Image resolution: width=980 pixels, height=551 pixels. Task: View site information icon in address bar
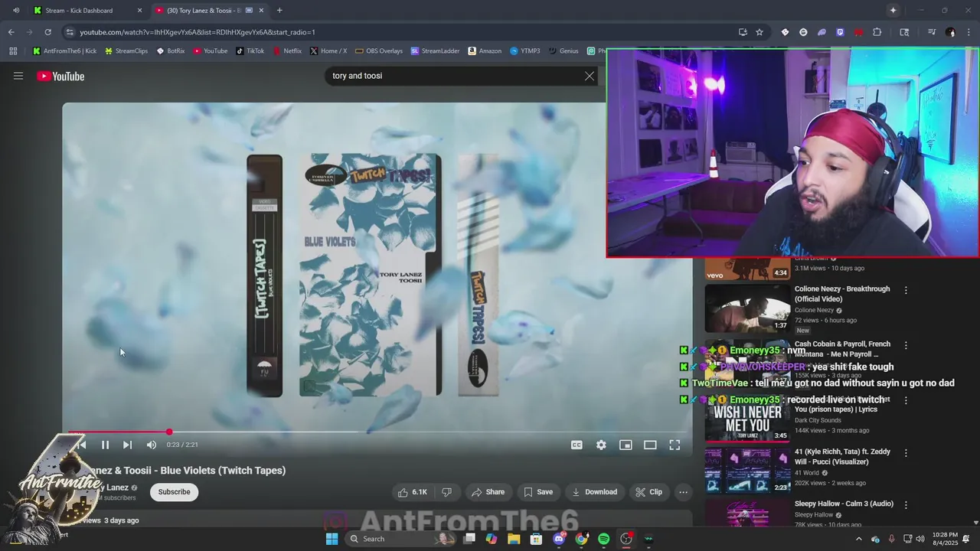click(70, 32)
